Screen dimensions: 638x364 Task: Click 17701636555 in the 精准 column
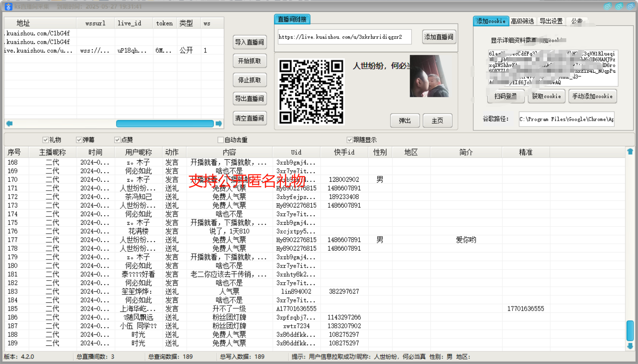(526, 309)
